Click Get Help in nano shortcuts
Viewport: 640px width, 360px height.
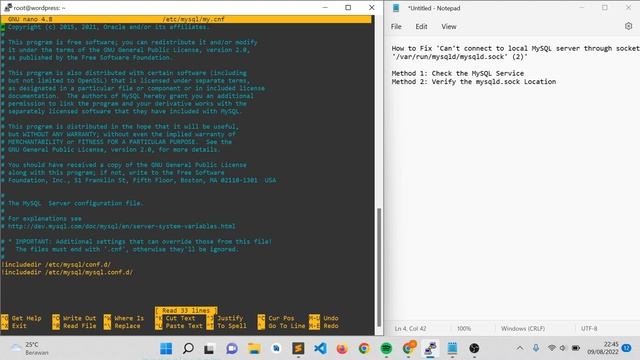[x=27, y=318]
